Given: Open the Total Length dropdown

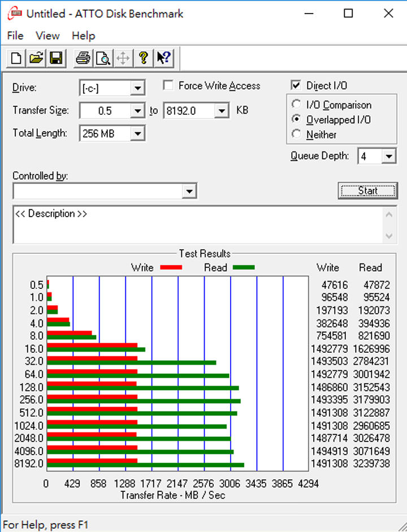Looking at the screenshot, I should point(137,134).
